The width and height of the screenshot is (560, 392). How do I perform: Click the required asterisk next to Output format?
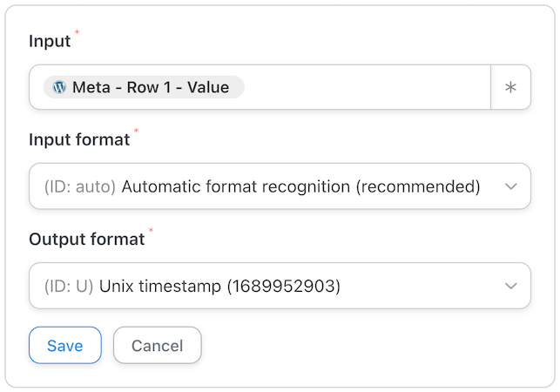pyautogui.click(x=151, y=230)
